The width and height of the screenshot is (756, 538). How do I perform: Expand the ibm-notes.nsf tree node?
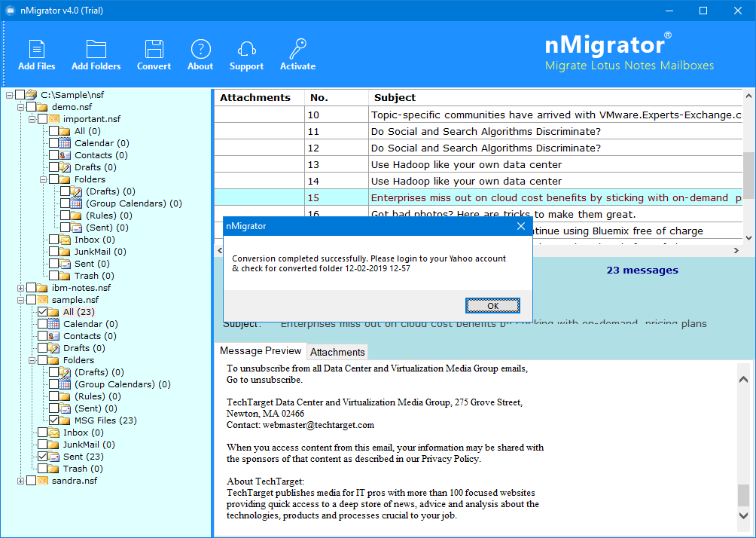click(21, 288)
